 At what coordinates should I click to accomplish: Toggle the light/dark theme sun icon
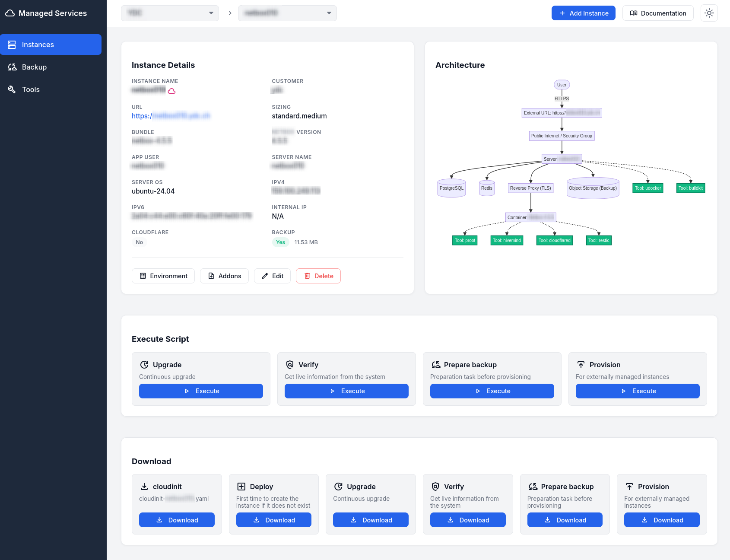[709, 13]
